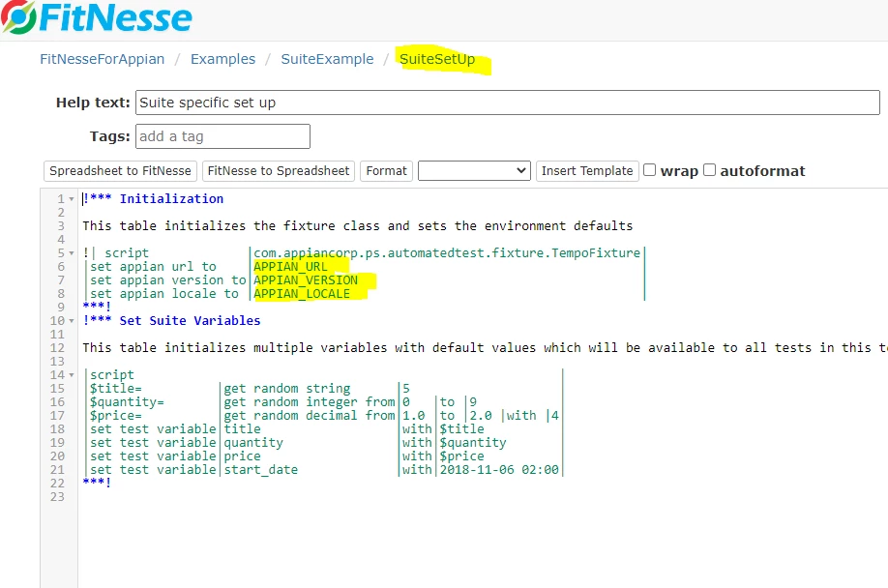Enable the wrap checkbox
Viewport: 888px width, 588px height.
click(x=650, y=170)
